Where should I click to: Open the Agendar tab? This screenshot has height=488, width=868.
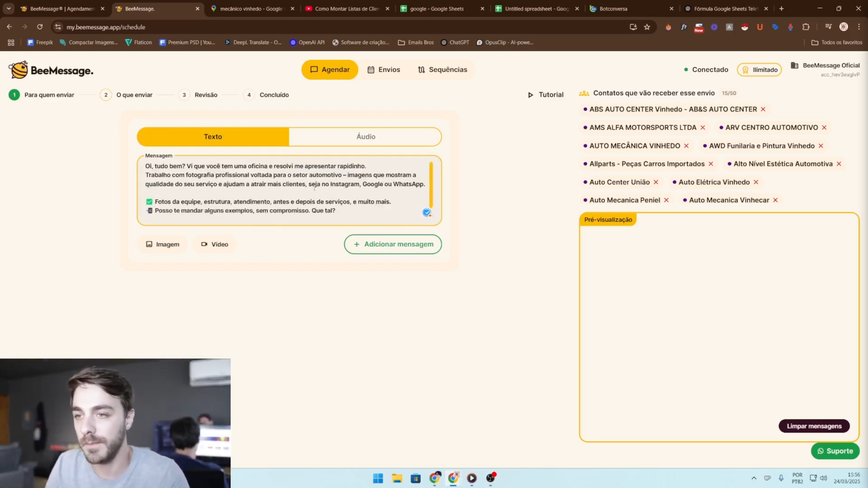(330, 69)
